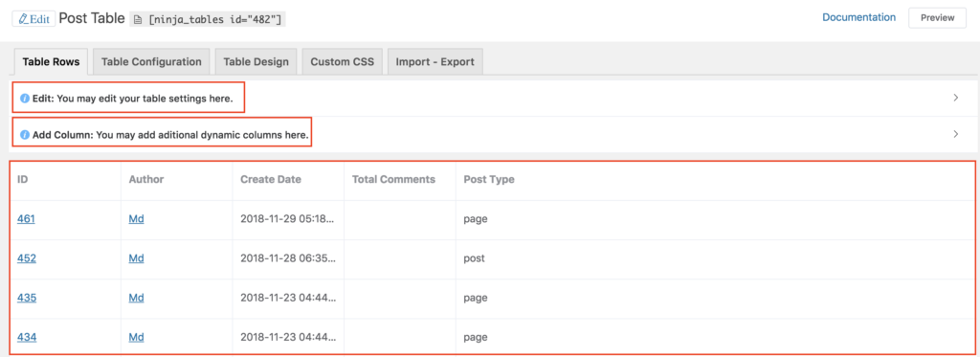
Task: Open the Table Design tab
Action: tap(256, 62)
